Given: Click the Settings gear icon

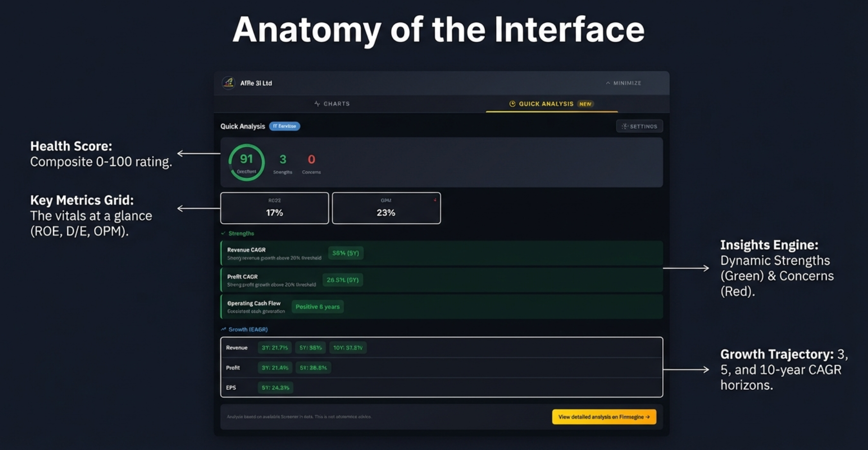Looking at the screenshot, I should coord(624,126).
